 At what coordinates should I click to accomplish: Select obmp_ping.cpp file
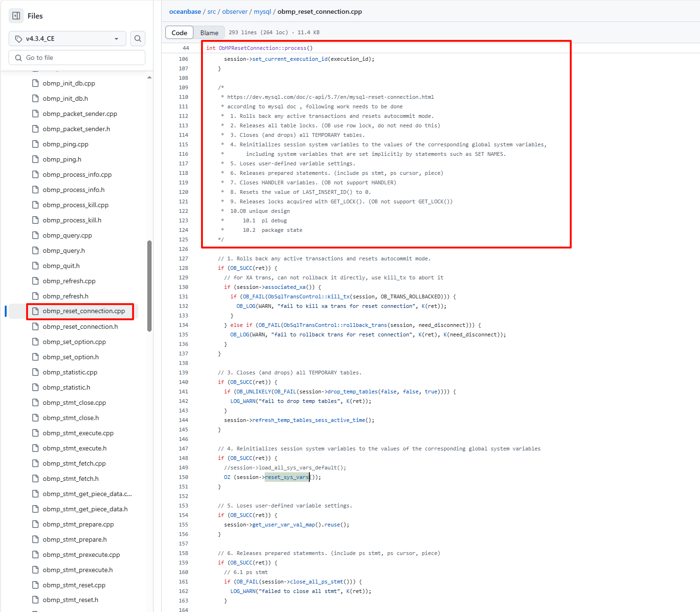66,144
